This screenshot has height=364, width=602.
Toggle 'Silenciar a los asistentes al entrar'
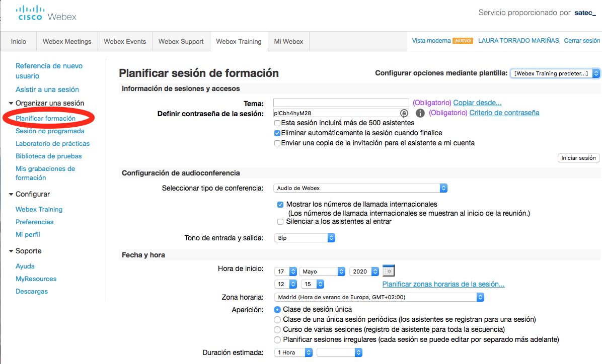[x=280, y=221]
